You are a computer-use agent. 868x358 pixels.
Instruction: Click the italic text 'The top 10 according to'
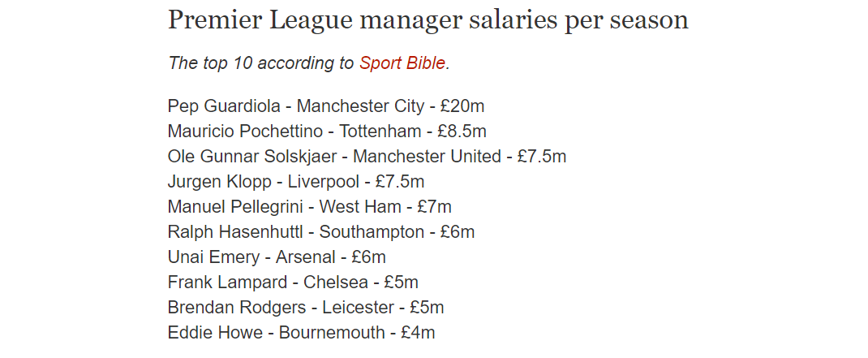[x=260, y=63]
